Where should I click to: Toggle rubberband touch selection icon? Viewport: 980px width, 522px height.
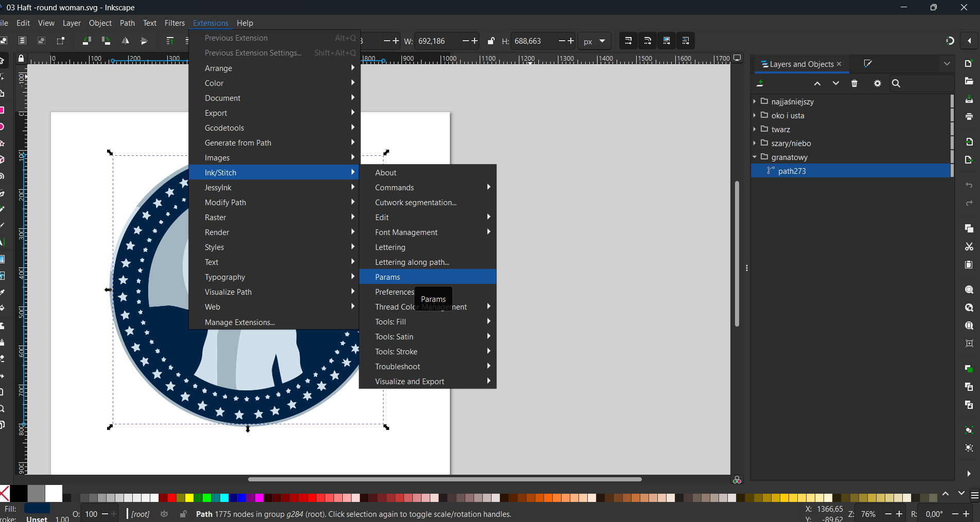pos(61,41)
